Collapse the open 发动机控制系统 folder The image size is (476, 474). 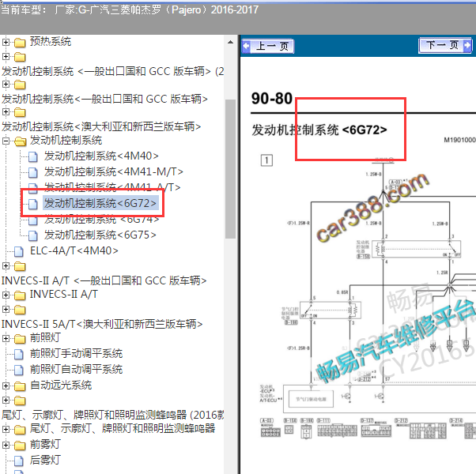(x=6, y=141)
